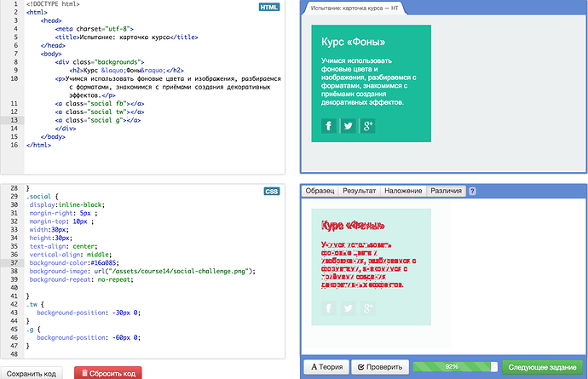588x379 pixels.
Task: Click the Google Plus icon in the preview card
Action: coord(367,126)
